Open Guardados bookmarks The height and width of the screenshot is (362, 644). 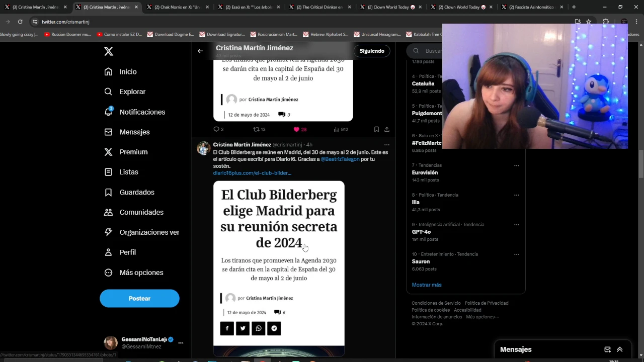(x=129, y=192)
